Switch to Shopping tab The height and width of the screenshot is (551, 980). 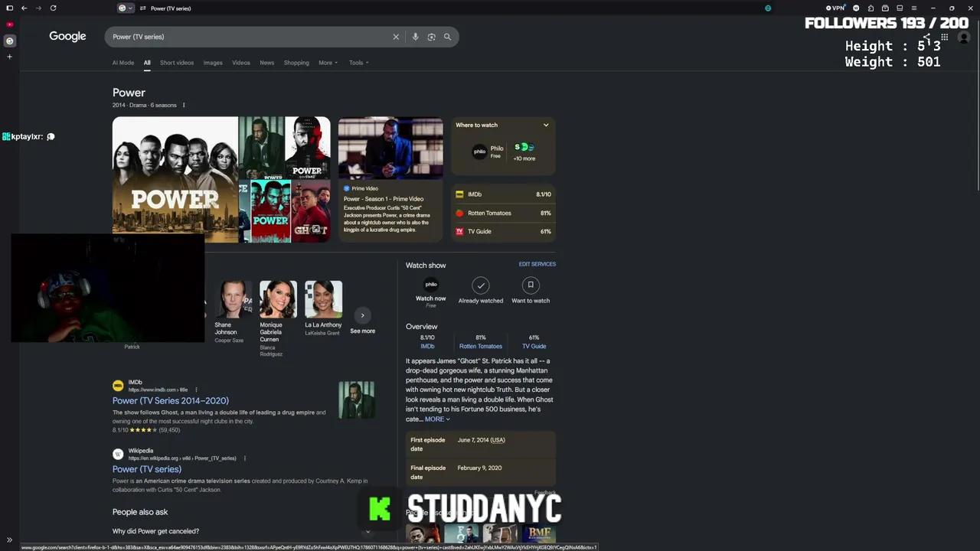coord(296,63)
